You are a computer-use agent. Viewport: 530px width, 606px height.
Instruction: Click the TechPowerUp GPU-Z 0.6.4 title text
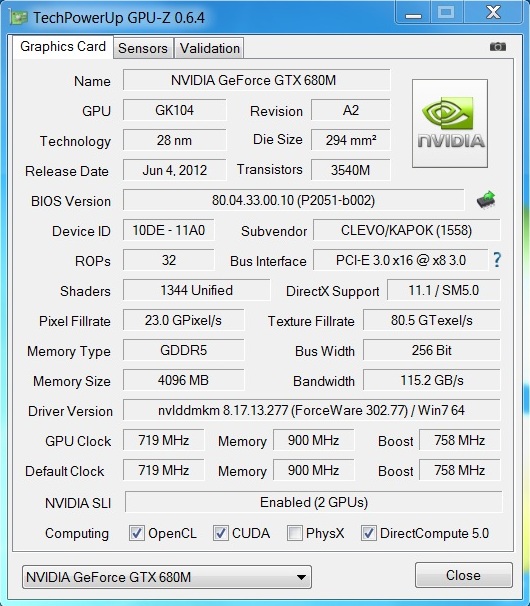119,18
